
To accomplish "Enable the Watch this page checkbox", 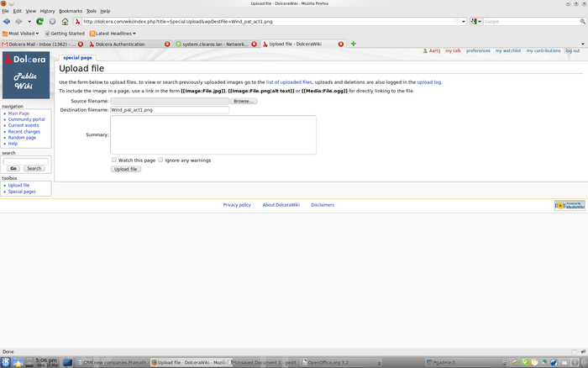I will (114, 160).
